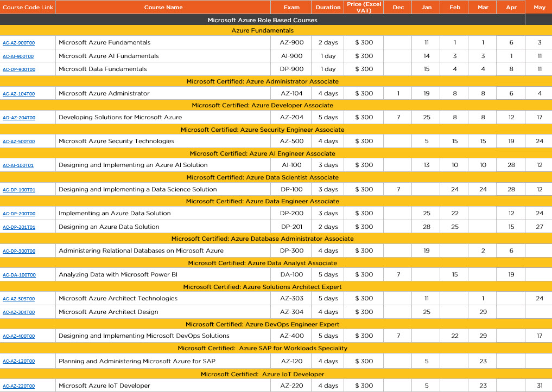Follow the AC-DP-100T01 course link
The image size is (552, 392).
19,190
